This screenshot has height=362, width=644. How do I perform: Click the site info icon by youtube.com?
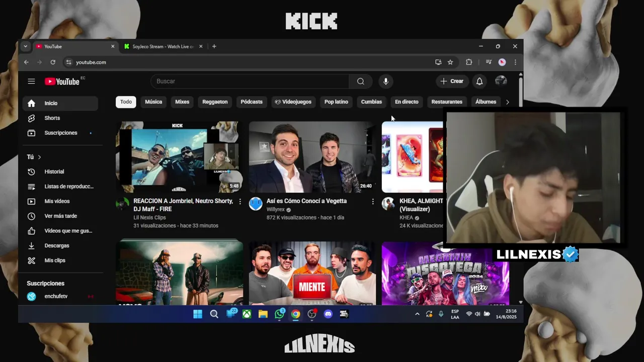pos(68,62)
